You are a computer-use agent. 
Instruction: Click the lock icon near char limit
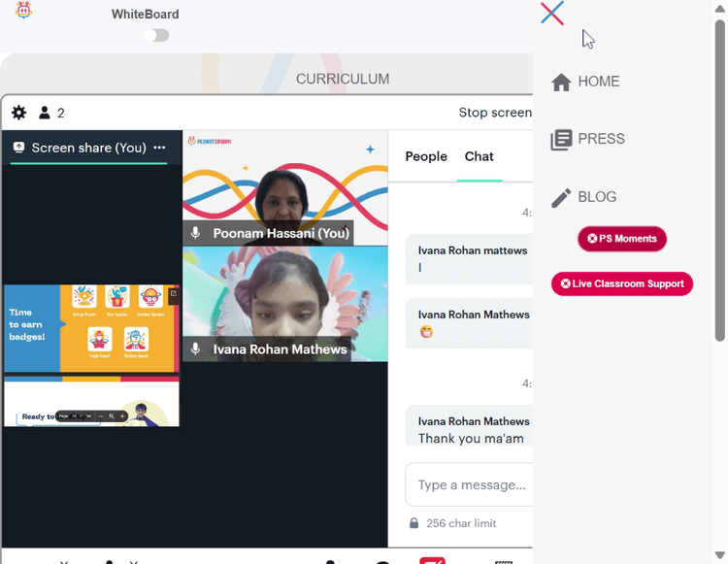[x=414, y=523]
